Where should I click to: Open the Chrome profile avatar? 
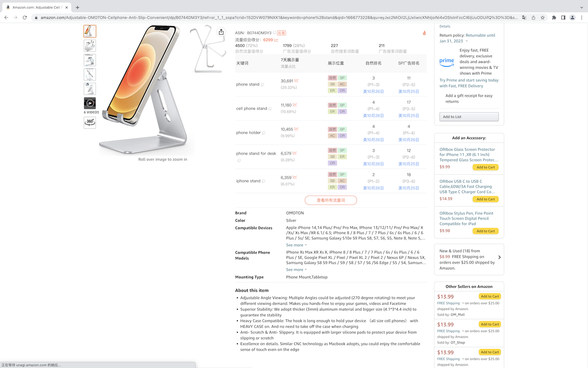click(572, 17)
